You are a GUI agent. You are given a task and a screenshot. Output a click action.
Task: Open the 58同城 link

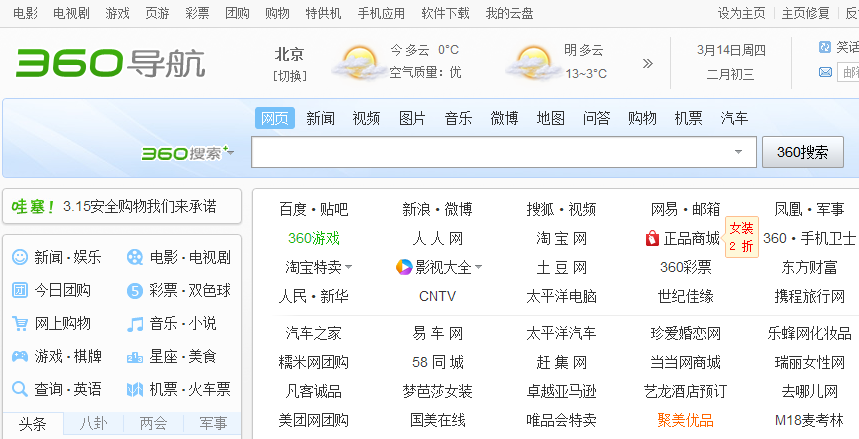click(438, 362)
